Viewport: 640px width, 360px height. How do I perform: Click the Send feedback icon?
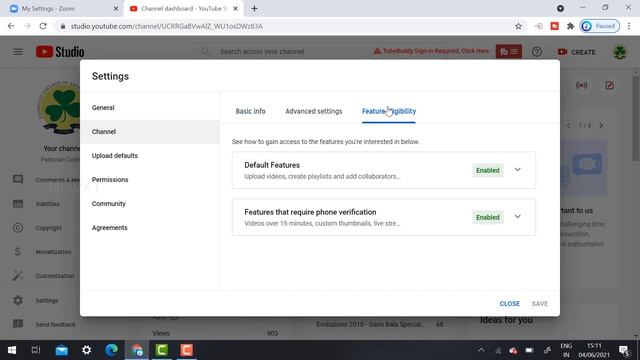pyautogui.click(x=18, y=324)
